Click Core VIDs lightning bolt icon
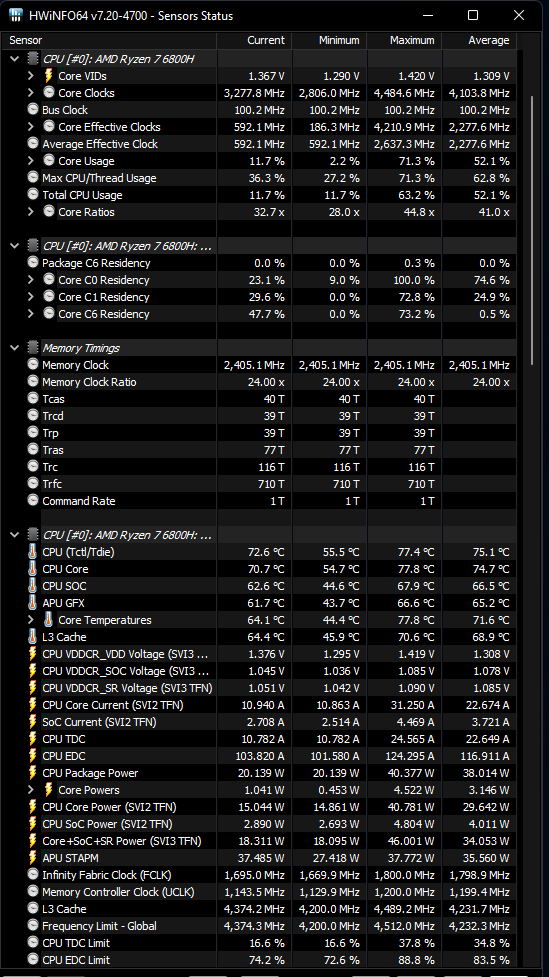This screenshot has width=549, height=977. [49, 76]
